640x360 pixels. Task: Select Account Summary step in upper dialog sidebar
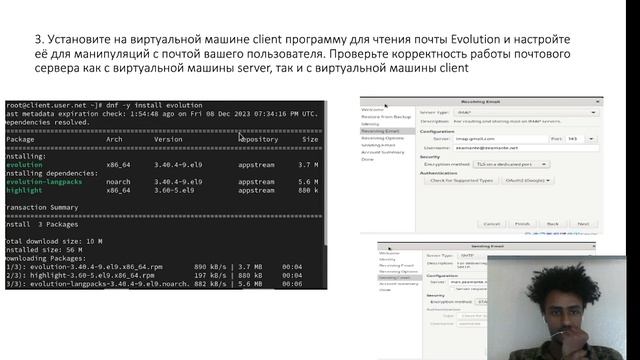point(382,152)
